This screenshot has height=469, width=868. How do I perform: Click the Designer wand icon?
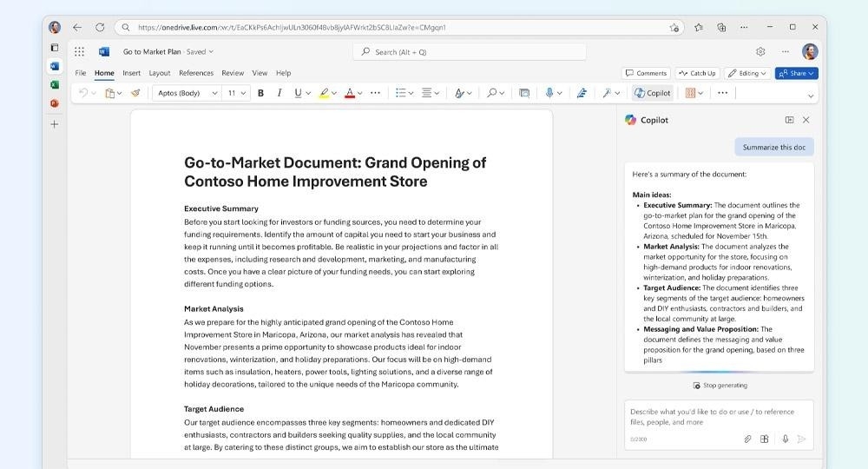coord(608,93)
